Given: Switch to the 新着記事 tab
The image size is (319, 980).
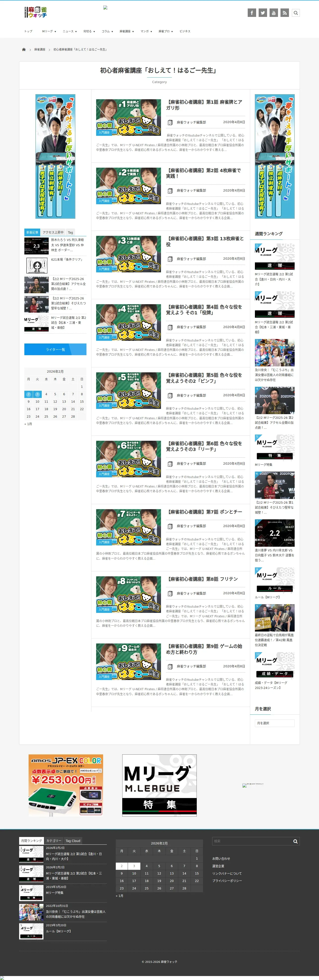Looking at the screenshot, I should [x=32, y=232].
